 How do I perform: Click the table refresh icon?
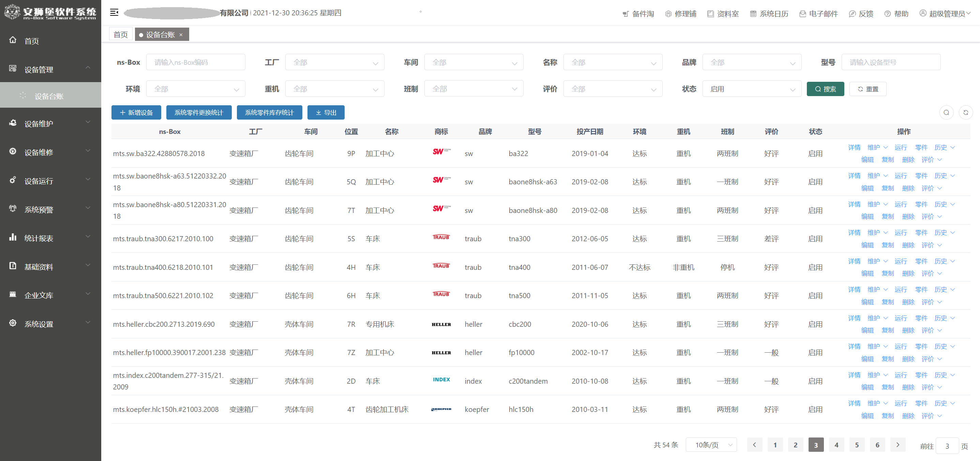coord(966,112)
